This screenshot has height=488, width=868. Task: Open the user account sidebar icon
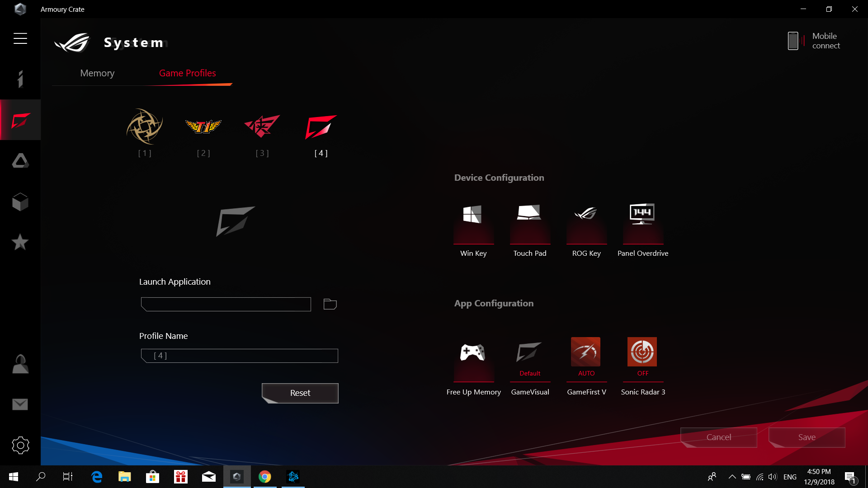click(20, 364)
